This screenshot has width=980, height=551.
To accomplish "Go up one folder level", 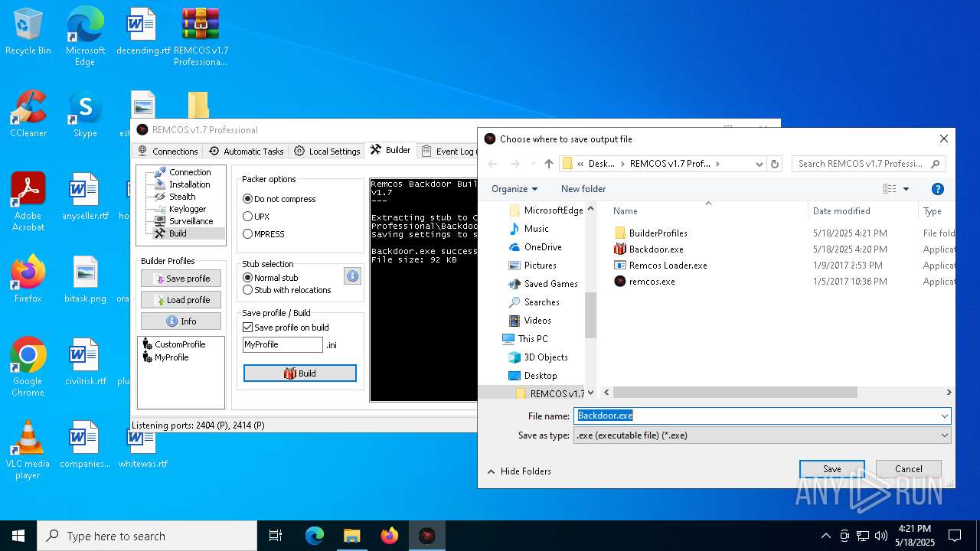I will (x=548, y=164).
